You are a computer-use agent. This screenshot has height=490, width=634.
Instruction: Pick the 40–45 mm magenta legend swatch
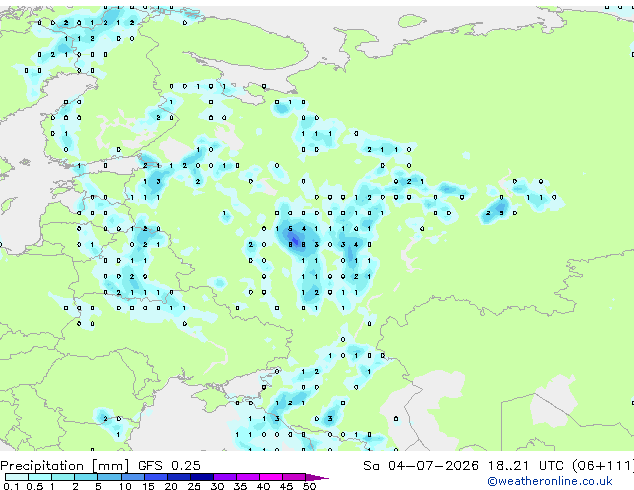point(271,477)
